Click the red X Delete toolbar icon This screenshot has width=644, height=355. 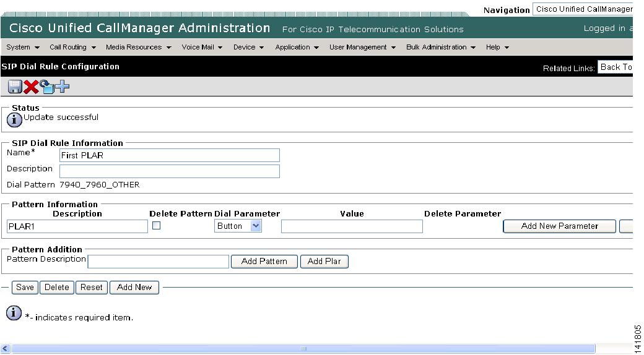pos(31,87)
